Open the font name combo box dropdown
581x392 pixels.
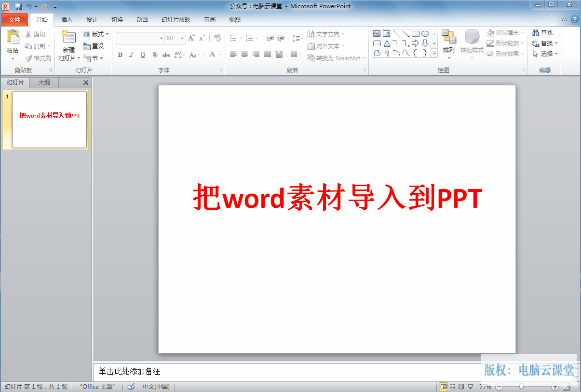tap(161, 38)
